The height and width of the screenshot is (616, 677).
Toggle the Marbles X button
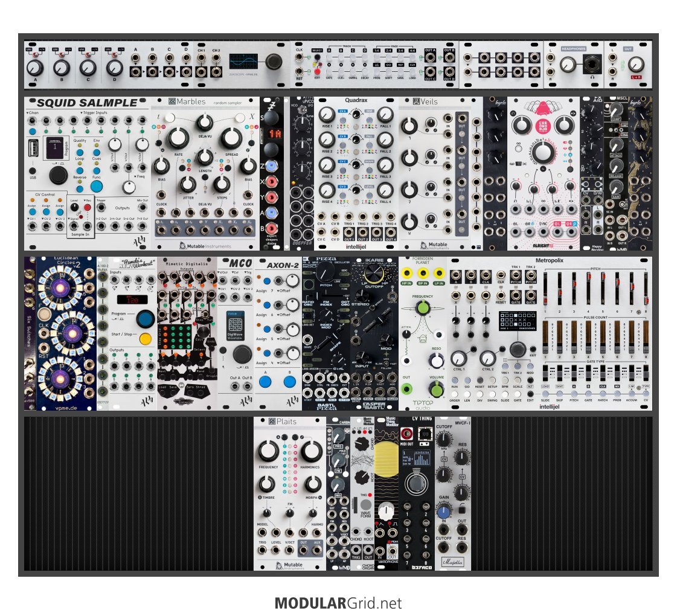coord(240,117)
